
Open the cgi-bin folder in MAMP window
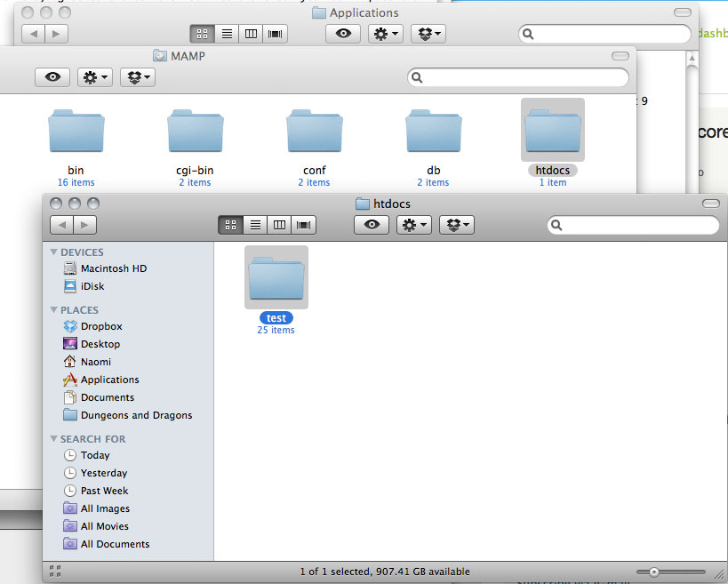(195, 132)
